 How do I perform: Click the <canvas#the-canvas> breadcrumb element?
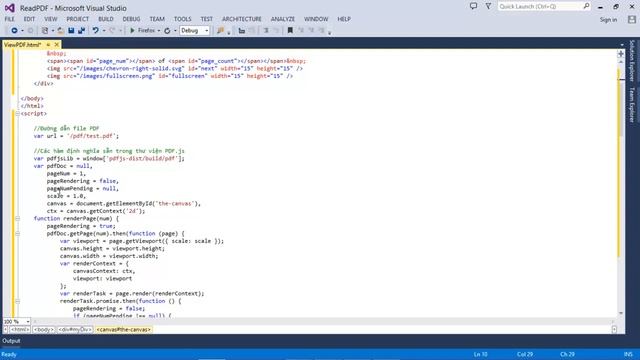124,329
